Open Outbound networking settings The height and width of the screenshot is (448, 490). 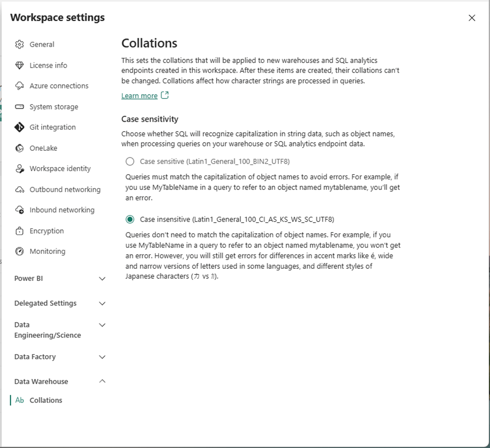(65, 189)
